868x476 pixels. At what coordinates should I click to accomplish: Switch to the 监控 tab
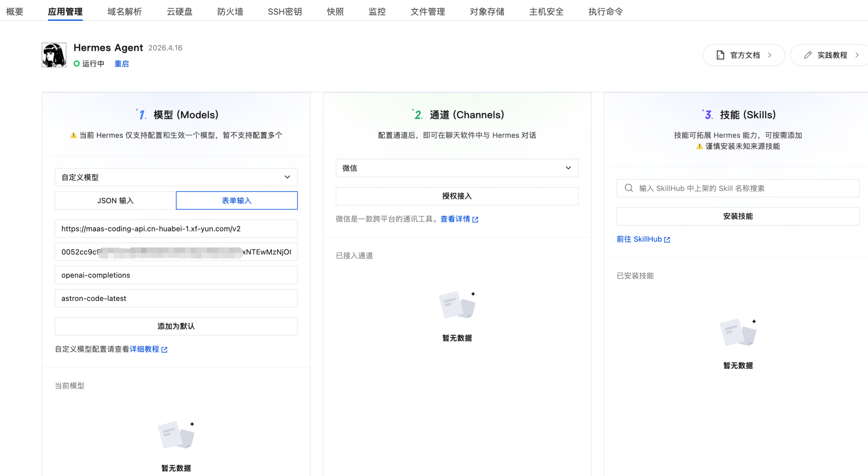tap(377, 12)
